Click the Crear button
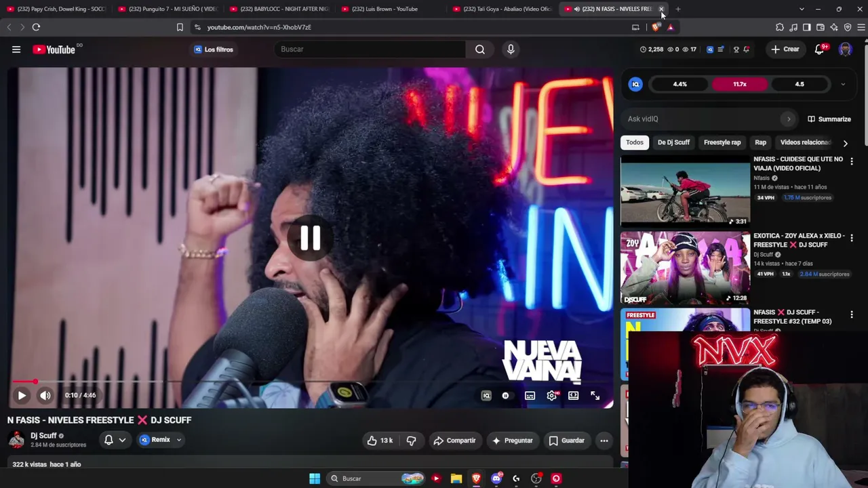 [785, 49]
